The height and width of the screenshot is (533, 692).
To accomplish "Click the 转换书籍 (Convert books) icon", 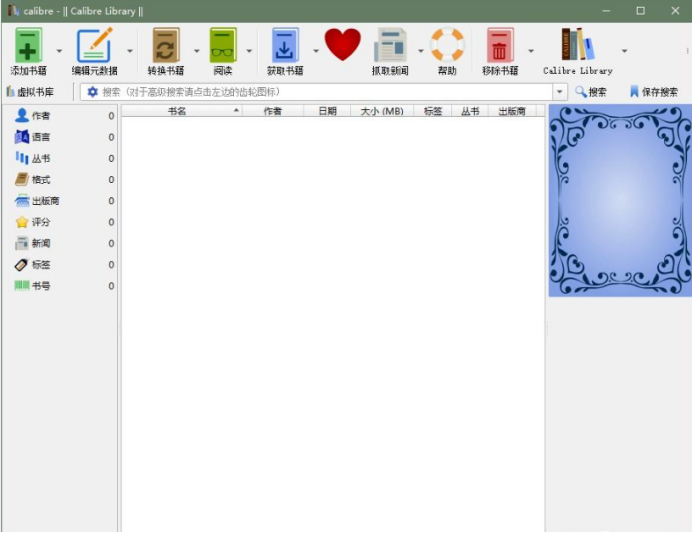I will pos(165,46).
